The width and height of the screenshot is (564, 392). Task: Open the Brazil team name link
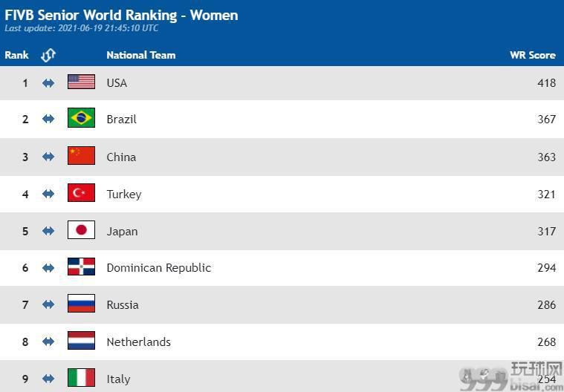(122, 120)
